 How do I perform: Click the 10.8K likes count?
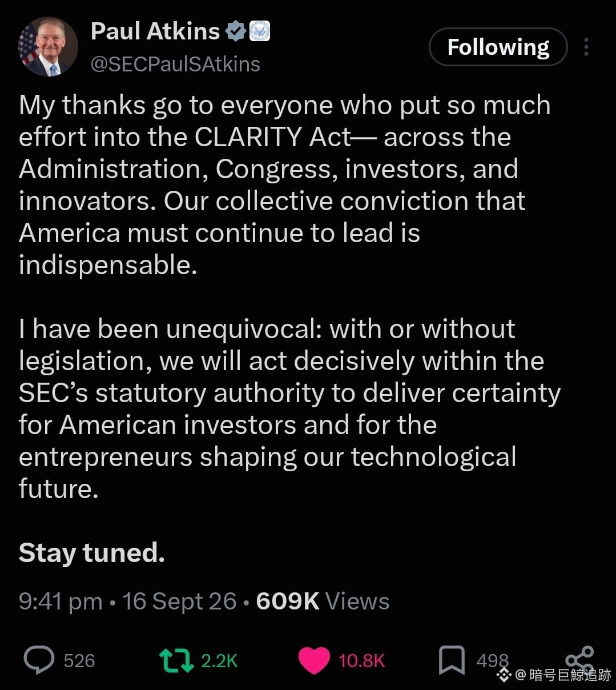[x=361, y=661]
